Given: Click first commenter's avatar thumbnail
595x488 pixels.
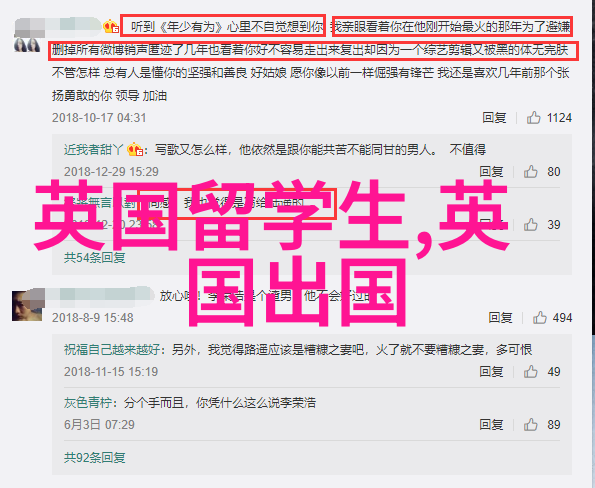Looking at the screenshot, I should coord(27,45).
